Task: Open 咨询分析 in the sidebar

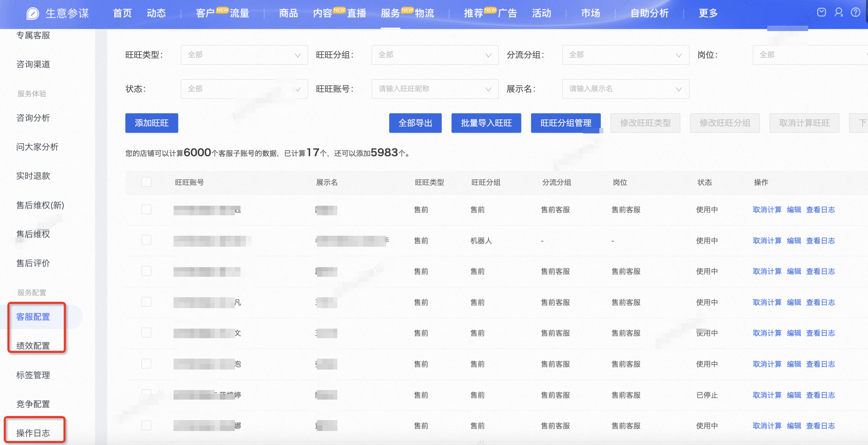Action: tap(33, 118)
